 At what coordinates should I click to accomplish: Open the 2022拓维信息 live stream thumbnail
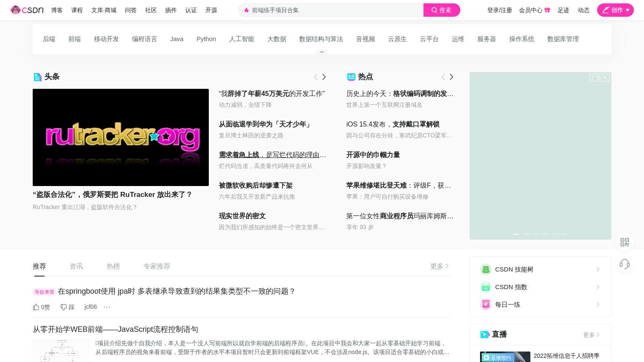(505, 357)
